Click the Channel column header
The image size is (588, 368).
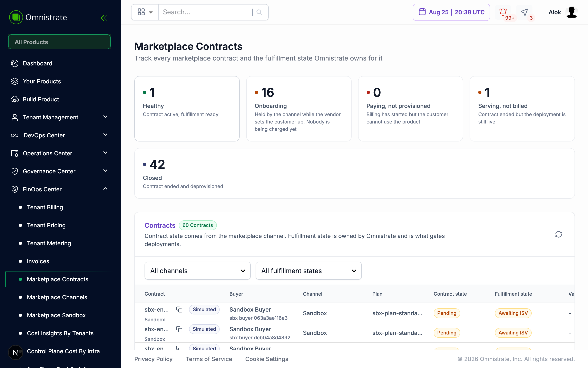click(x=312, y=294)
